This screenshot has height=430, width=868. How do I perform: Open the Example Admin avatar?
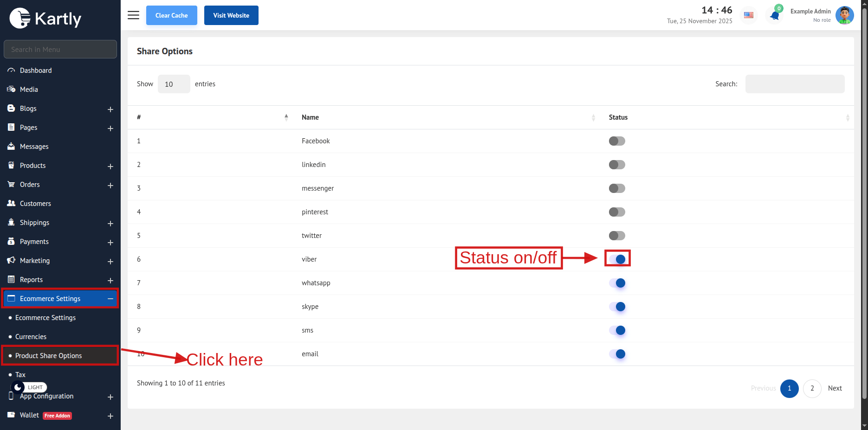coord(844,15)
